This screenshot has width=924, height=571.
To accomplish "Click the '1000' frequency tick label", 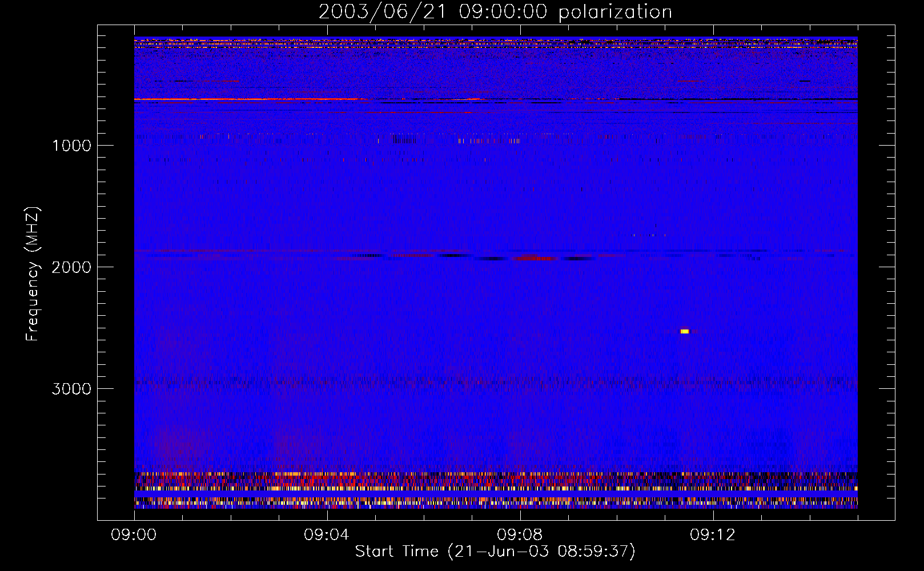I will 72,146.
